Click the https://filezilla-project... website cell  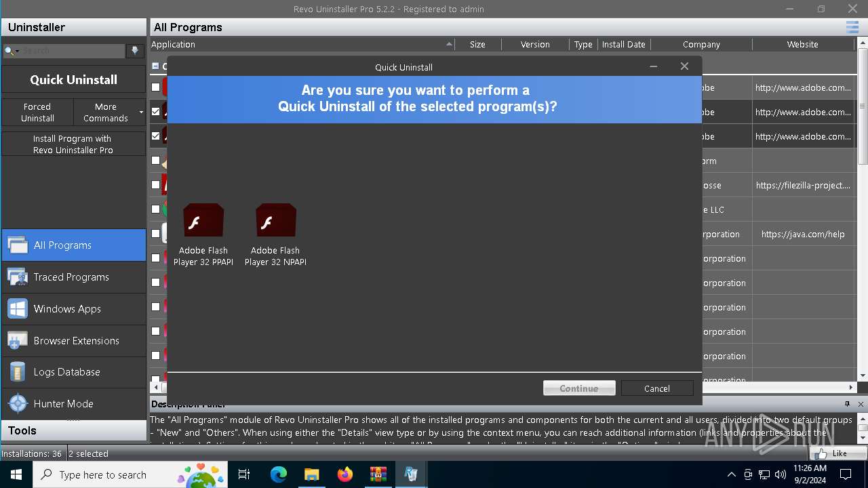pyautogui.click(x=803, y=185)
